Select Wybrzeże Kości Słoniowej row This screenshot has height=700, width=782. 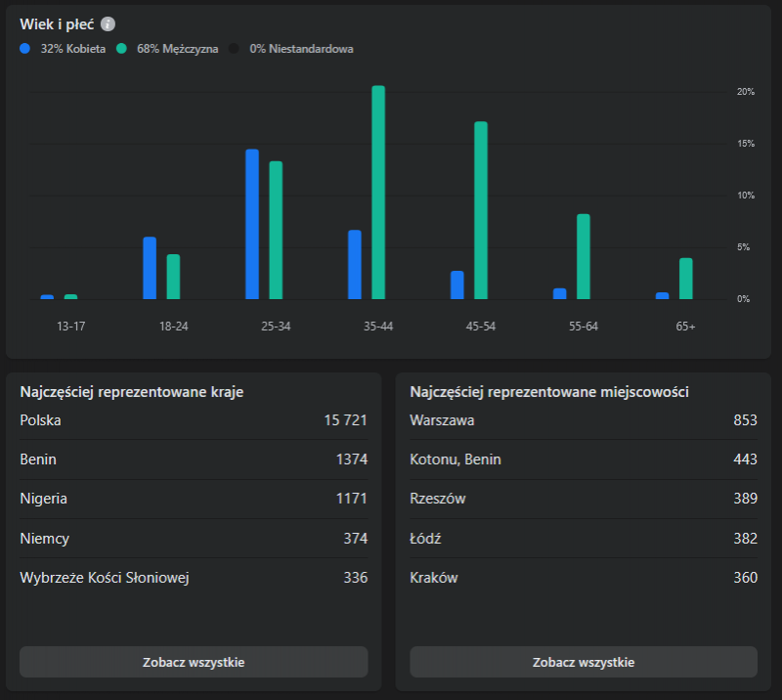click(x=194, y=577)
